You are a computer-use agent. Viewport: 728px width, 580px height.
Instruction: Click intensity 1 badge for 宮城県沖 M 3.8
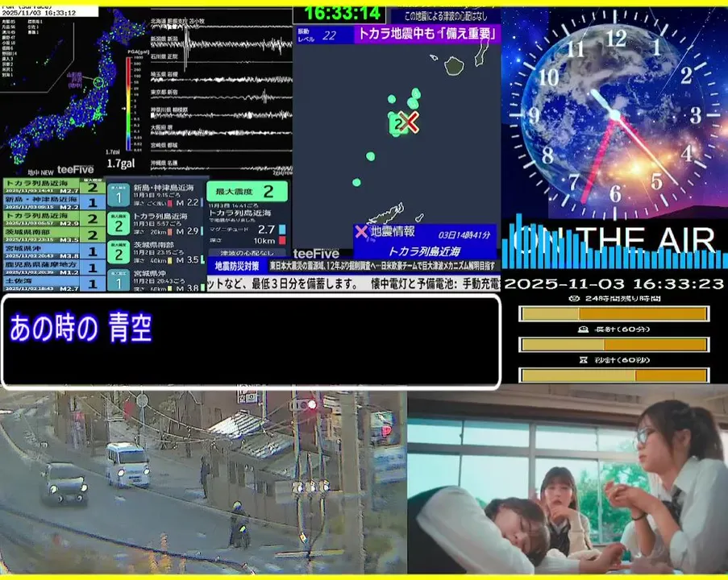click(x=119, y=280)
